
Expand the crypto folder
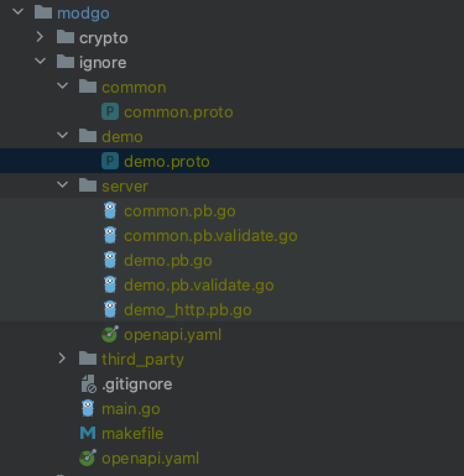tap(40, 37)
